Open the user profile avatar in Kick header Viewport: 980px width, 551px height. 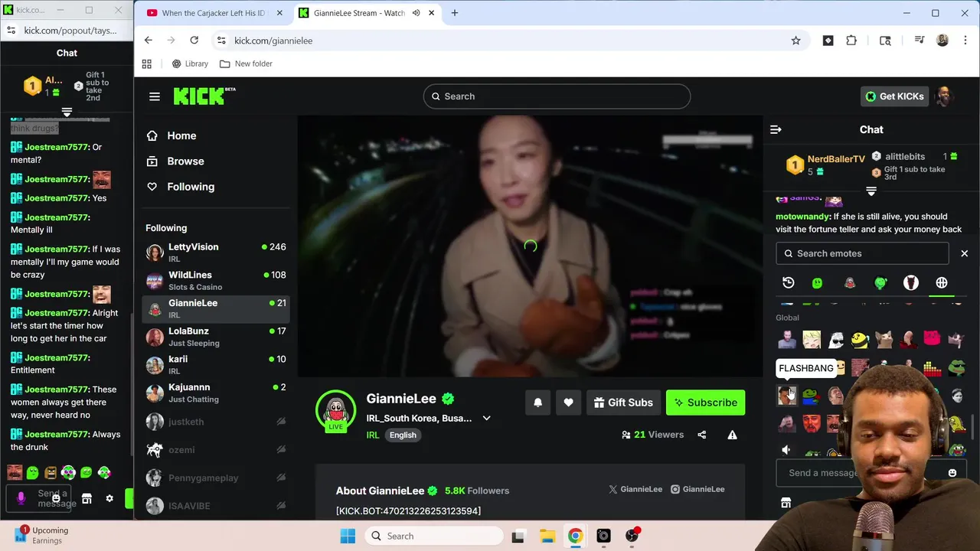point(944,96)
